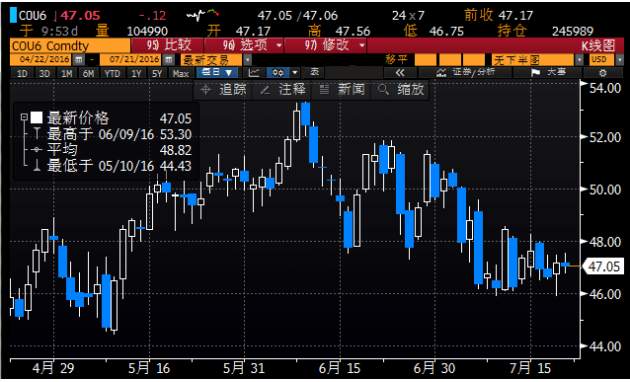Select the Max range tab

point(180,74)
